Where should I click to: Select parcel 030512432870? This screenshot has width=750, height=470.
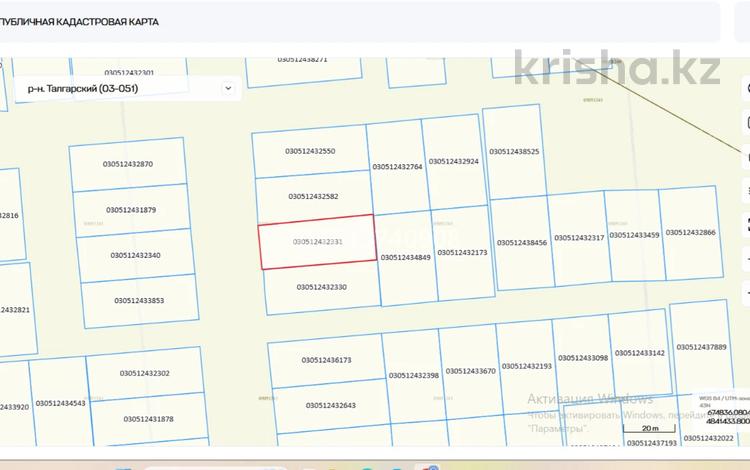point(128,164)
